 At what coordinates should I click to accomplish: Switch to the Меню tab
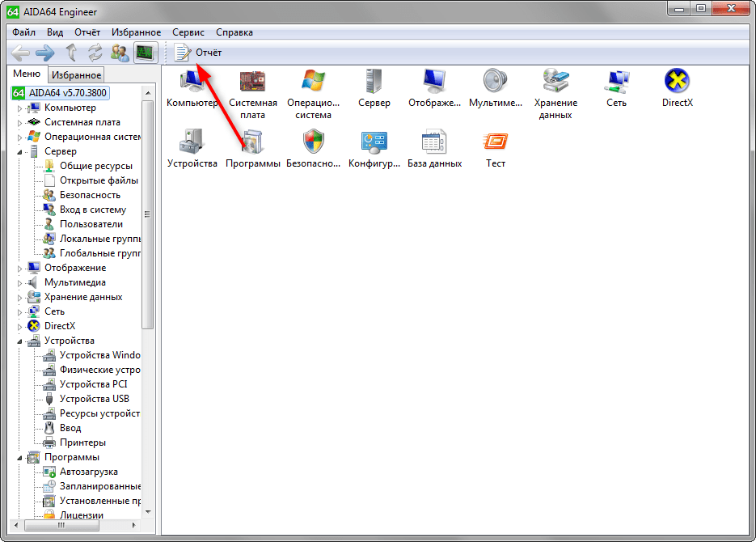(x=27, y=74)
